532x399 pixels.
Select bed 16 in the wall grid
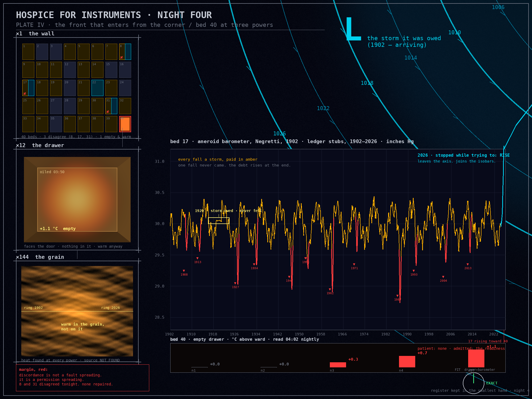(125, 70)
